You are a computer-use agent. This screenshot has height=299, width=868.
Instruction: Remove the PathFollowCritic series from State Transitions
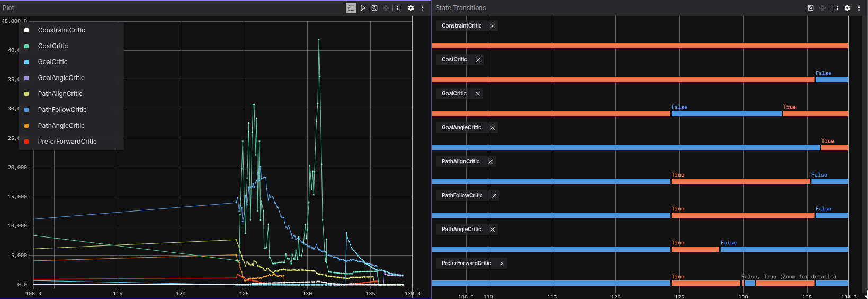[x=494, y=196]
